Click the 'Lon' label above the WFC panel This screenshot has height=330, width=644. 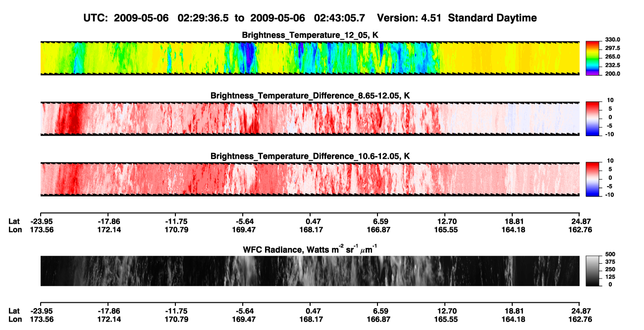coord(15,230)
